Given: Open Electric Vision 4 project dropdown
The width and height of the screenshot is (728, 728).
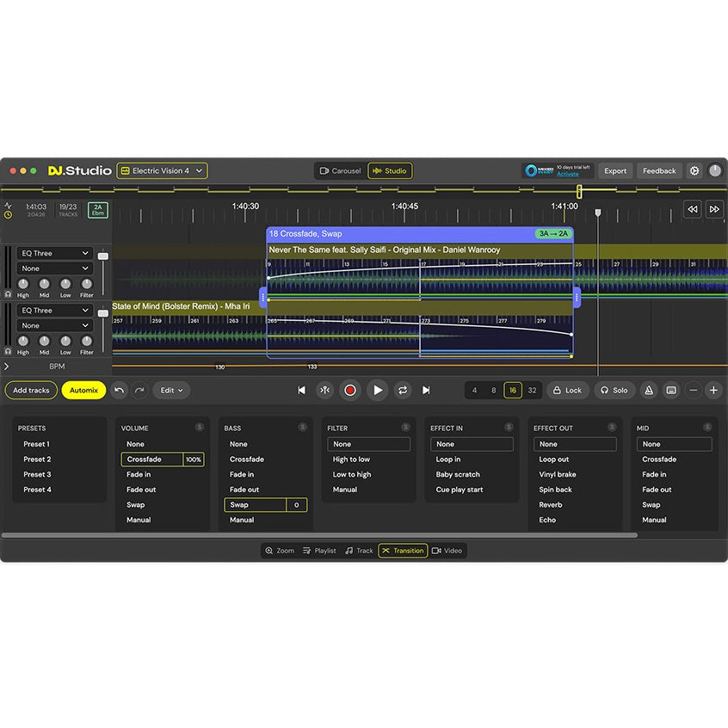Looking at the screenshot, I should (162, 171).
